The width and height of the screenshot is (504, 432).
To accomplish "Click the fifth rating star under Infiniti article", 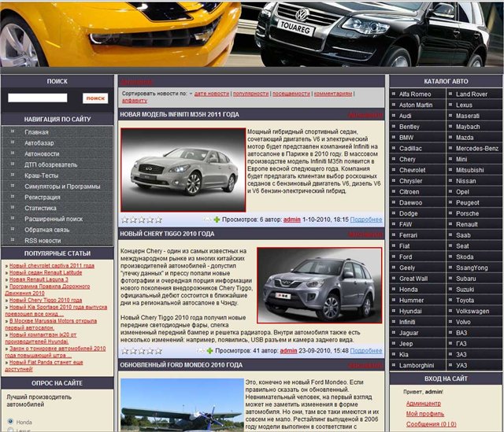I will pos(158,220).
